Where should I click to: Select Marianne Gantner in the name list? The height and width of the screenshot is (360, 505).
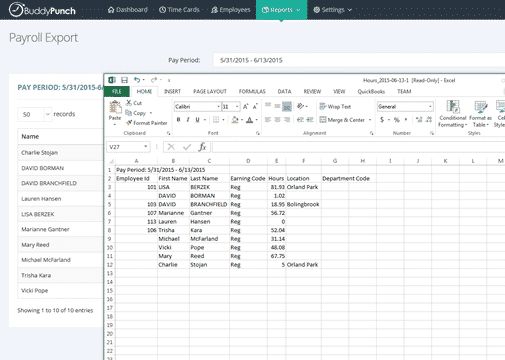45,229
